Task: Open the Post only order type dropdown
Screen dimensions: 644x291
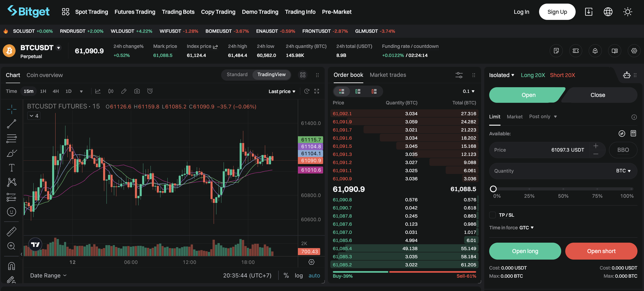Action: [543, 117]
